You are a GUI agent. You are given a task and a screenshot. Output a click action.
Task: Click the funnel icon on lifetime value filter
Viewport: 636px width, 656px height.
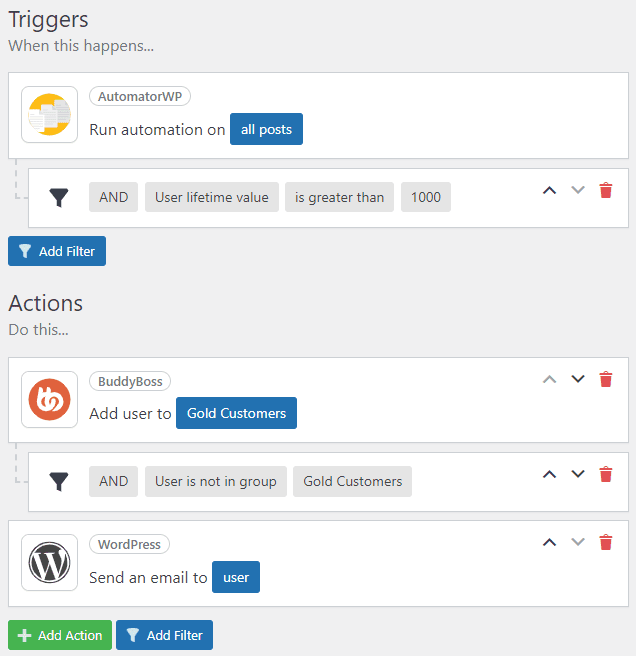60,198
